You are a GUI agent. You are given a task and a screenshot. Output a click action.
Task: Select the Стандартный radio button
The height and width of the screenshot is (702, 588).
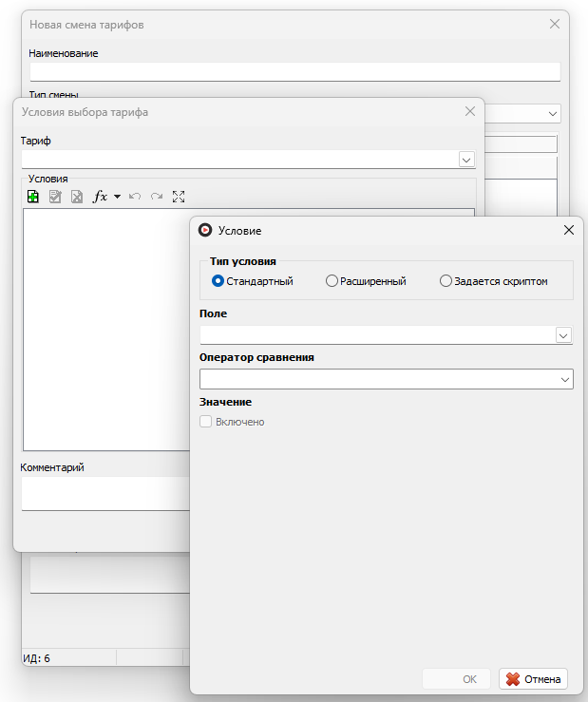(x=218, y=281)
